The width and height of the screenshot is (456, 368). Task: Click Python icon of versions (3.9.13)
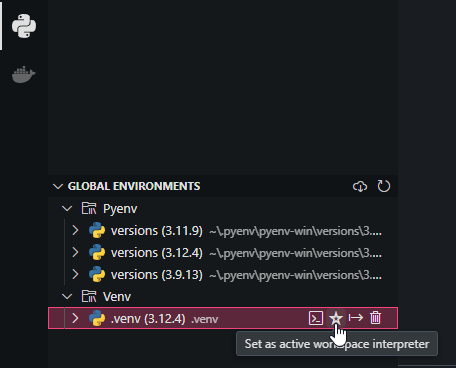97,275
